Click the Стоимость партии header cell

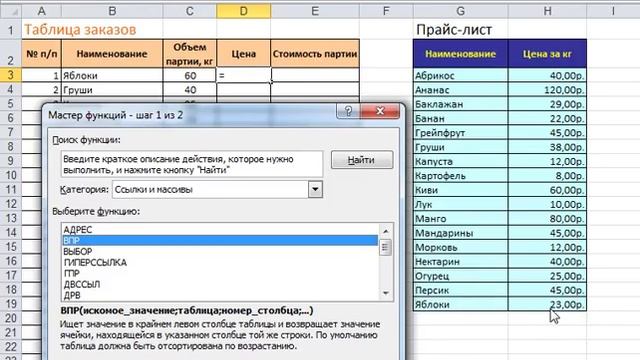coord(315,53)
